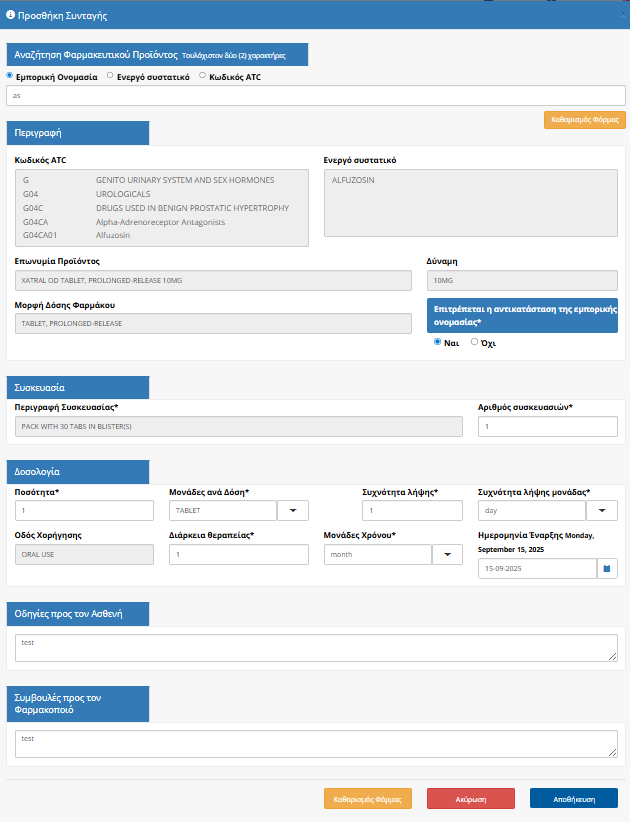The height and width of the screenshot is (822, 630).
Task: Close the Προσθήκη Συνταγής dialog
Action: pos(622,15)
